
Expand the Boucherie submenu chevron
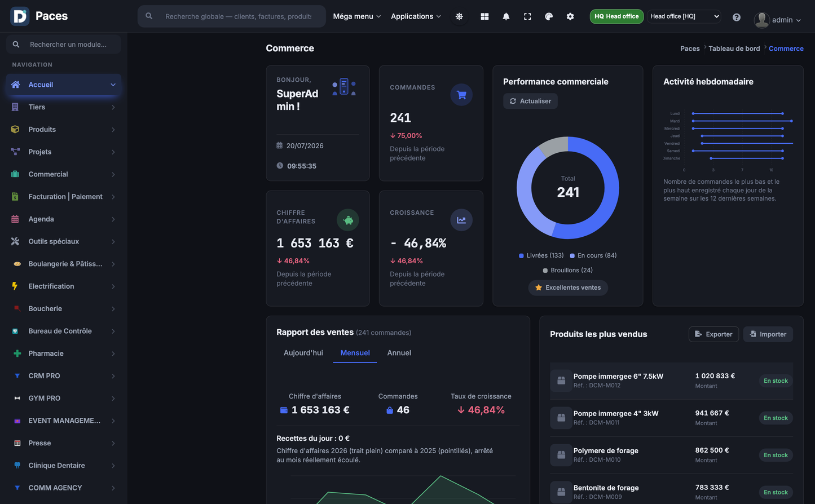tap(113, 309)
